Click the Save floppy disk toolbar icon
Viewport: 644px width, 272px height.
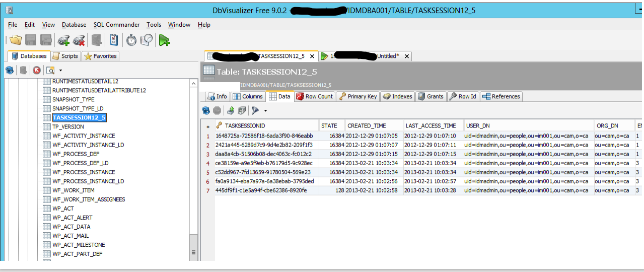31,40
